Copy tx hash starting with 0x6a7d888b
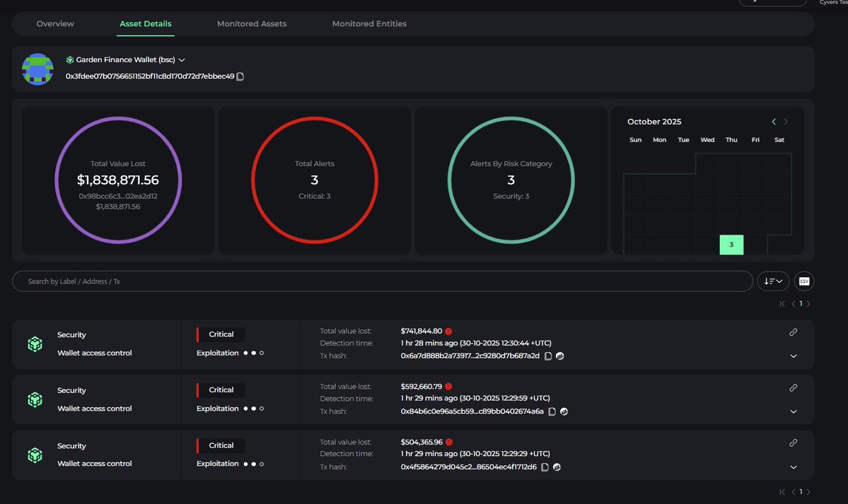 click(548, 356)
